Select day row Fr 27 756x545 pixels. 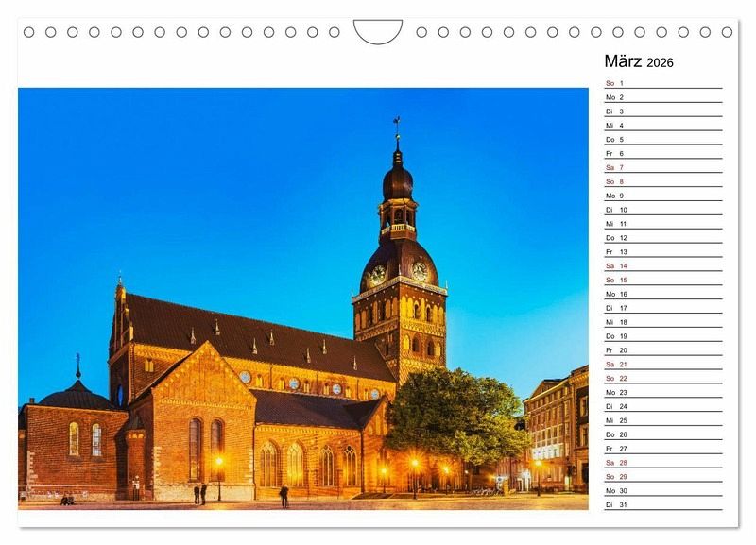(x=663, y=449)
